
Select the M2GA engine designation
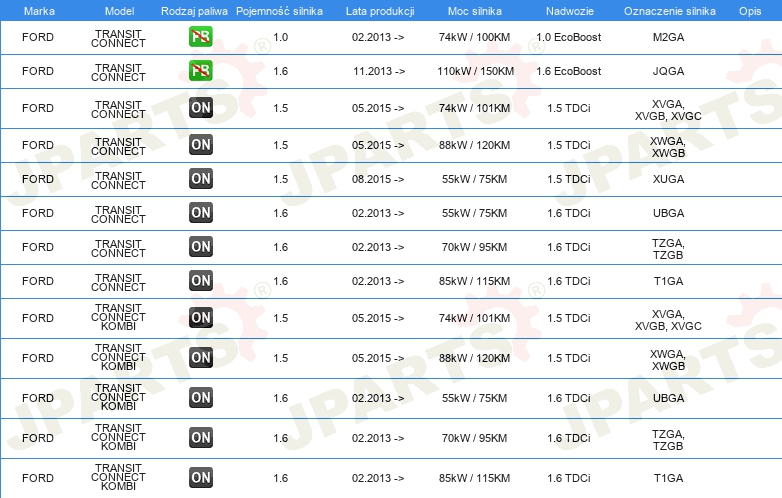tap(668, 37)
